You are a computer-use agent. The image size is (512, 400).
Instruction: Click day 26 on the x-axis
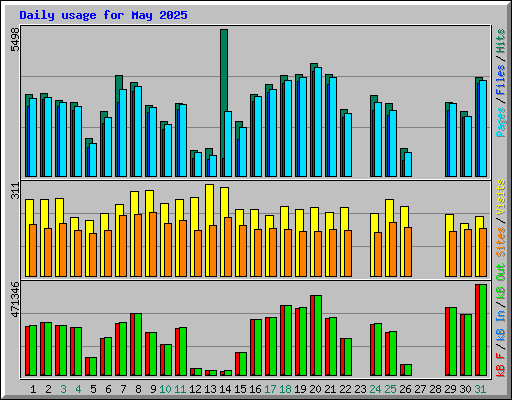(405, 389)
